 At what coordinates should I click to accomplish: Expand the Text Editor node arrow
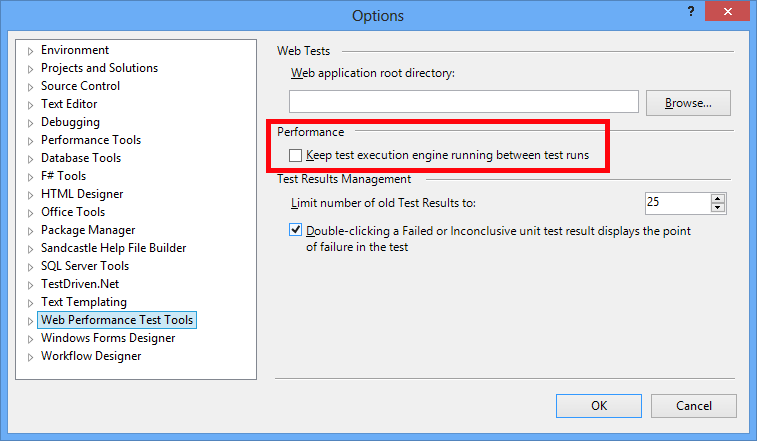(x=31, y=105)
